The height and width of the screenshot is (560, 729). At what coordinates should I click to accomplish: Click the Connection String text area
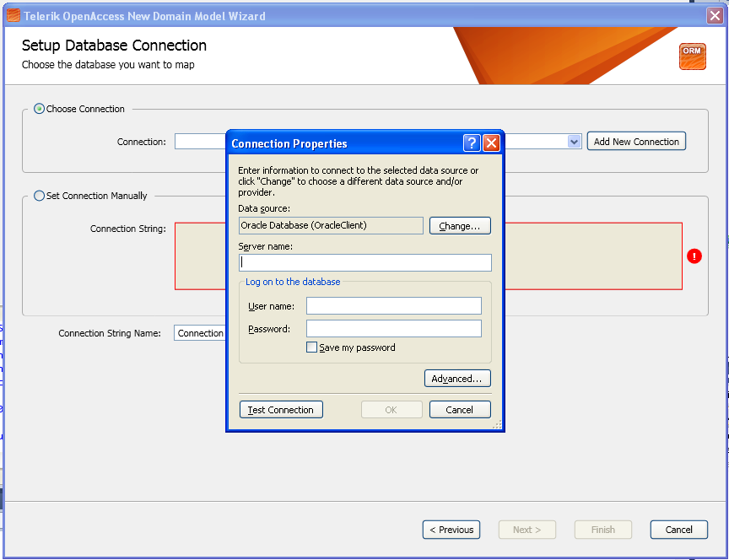200,256
